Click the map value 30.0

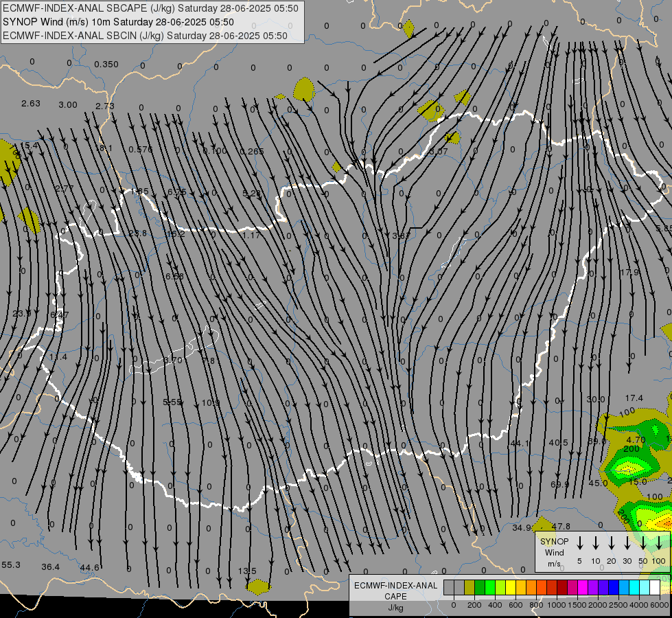(x=596, y=399)
